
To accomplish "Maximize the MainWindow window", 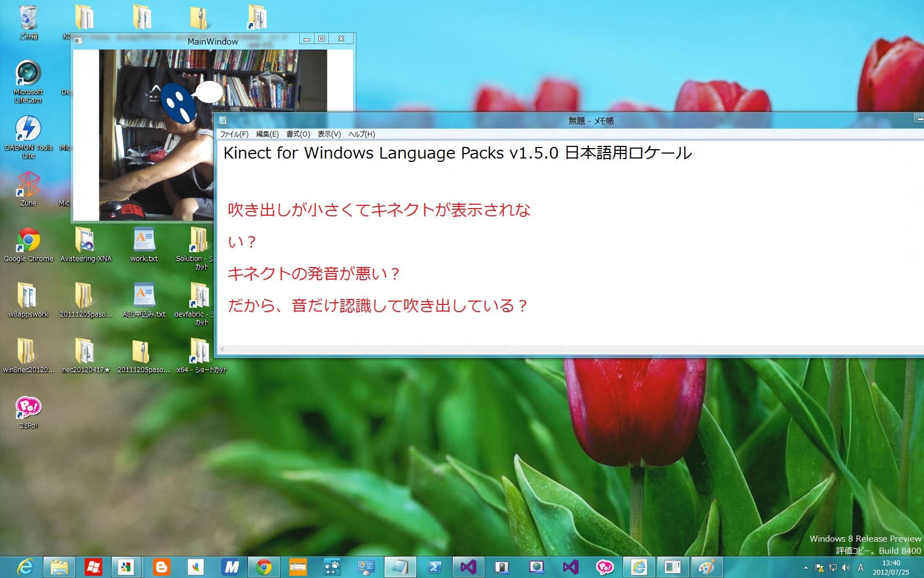I will 322,39.
